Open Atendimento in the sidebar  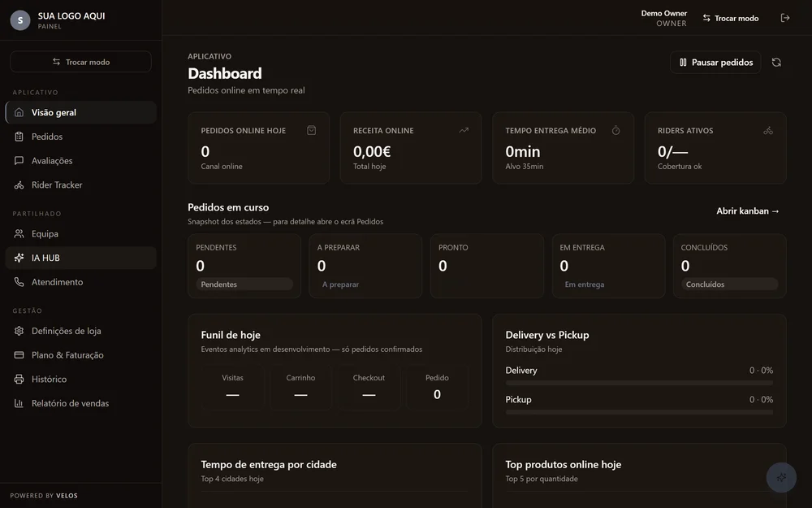tap(80, 282)
